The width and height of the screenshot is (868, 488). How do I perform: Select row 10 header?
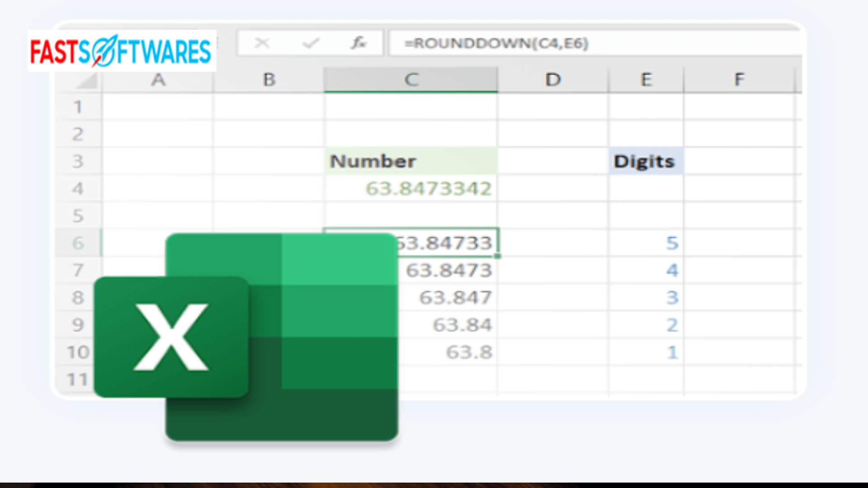[x=78, y=352]
